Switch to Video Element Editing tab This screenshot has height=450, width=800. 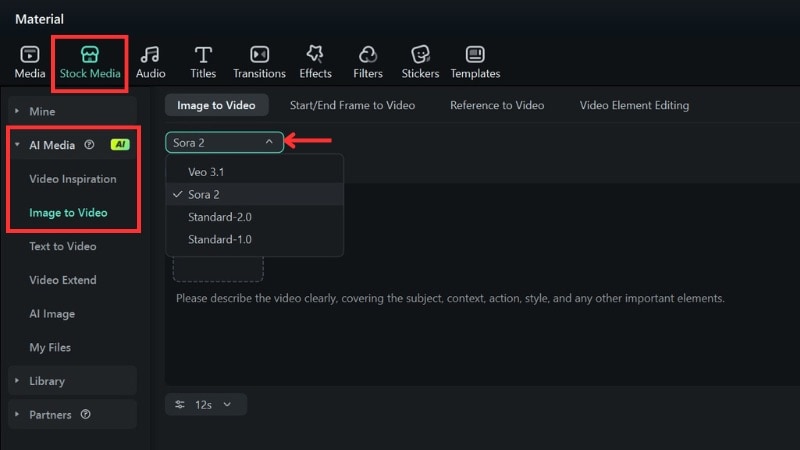click(x=634, y=105)
